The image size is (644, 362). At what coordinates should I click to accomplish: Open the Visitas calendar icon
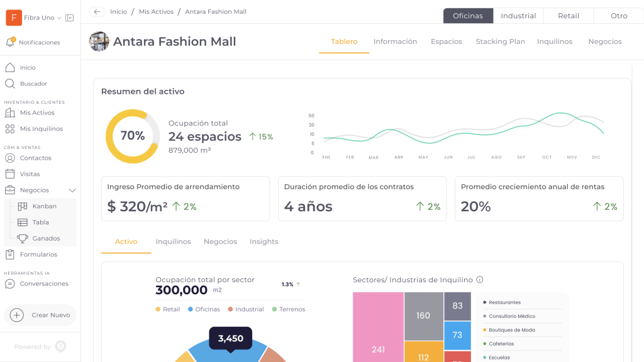click(x=10, y=174)
